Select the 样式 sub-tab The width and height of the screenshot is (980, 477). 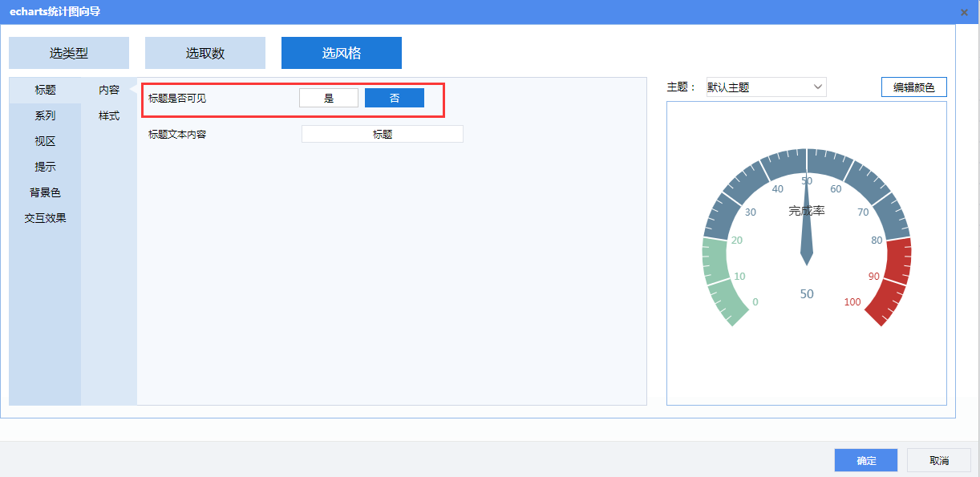tap(109, 115)
